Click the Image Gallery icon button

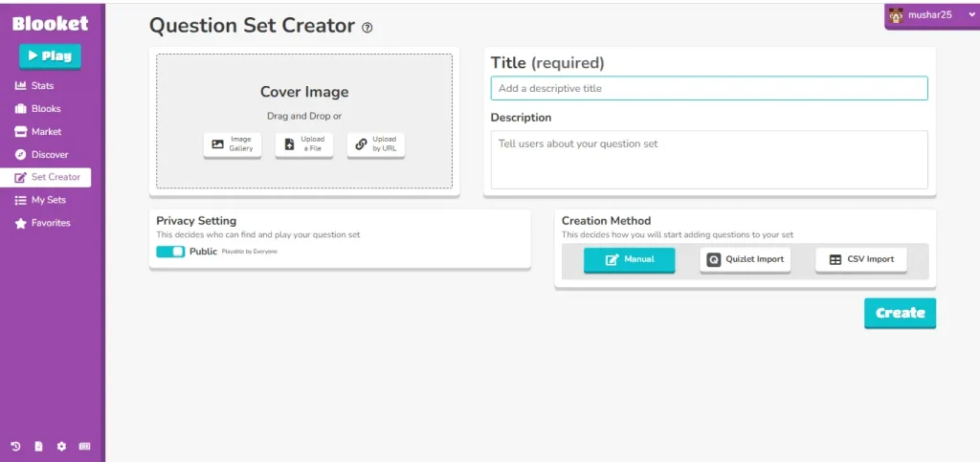[x=233, y=144]
